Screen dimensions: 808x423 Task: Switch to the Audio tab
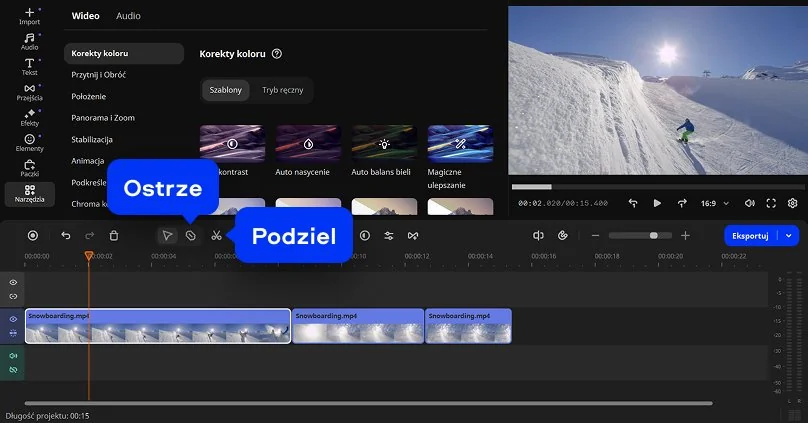(x=128, y=16)
